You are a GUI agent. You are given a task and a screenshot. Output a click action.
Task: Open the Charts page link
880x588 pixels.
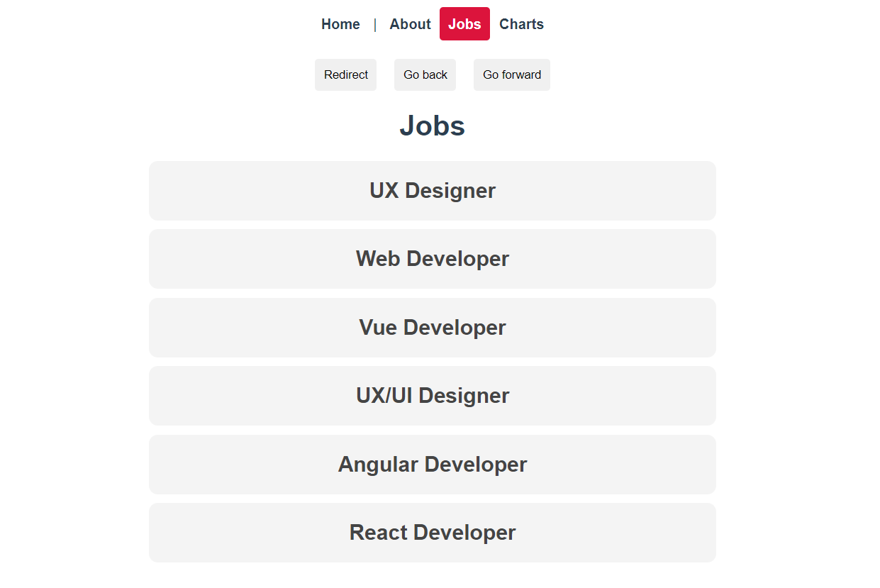coord(521,24)
